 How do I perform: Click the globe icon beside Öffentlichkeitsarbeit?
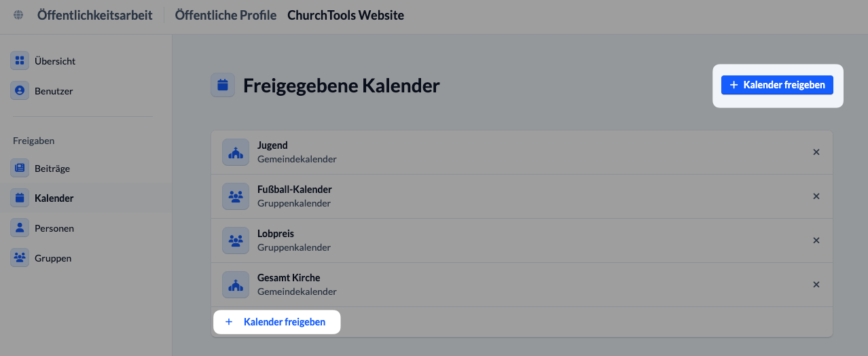(x=18, y=15)
